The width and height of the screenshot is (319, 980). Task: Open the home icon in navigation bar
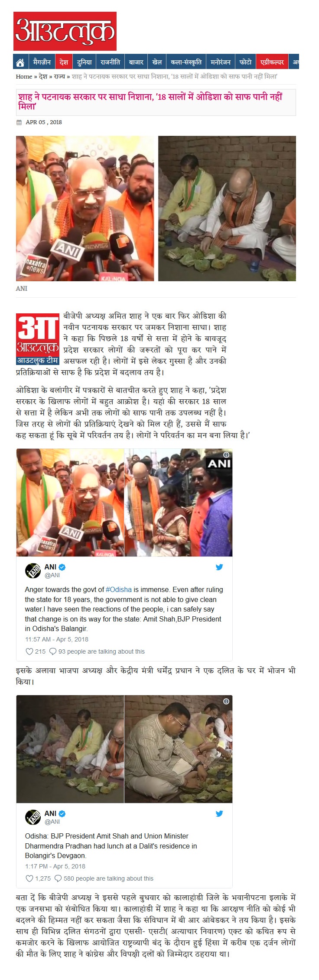click(20, 62)
